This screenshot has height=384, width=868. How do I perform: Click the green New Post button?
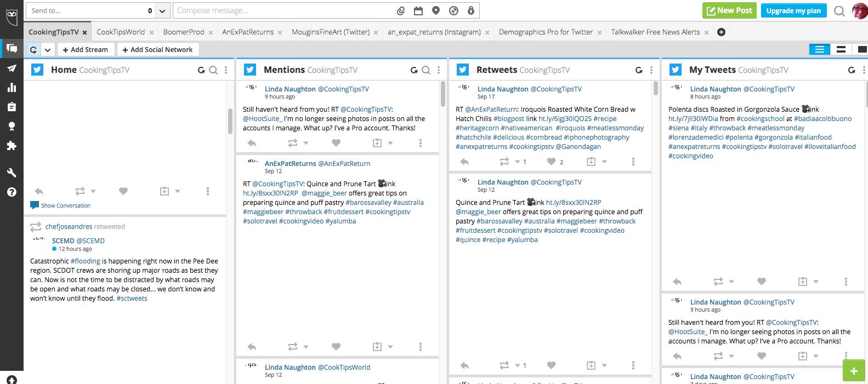pyautogui.click(x=729, y=10)
